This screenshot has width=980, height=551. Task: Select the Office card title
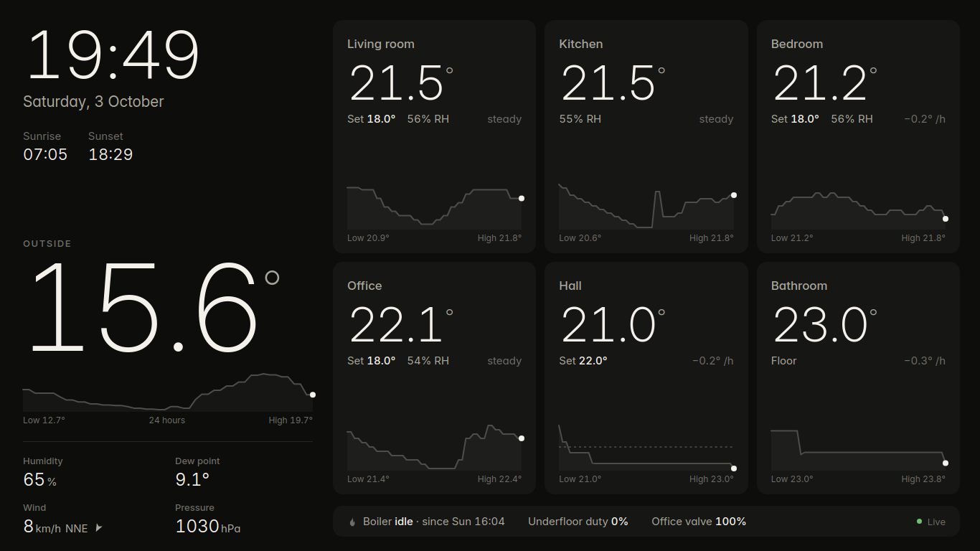click(364, 286)
